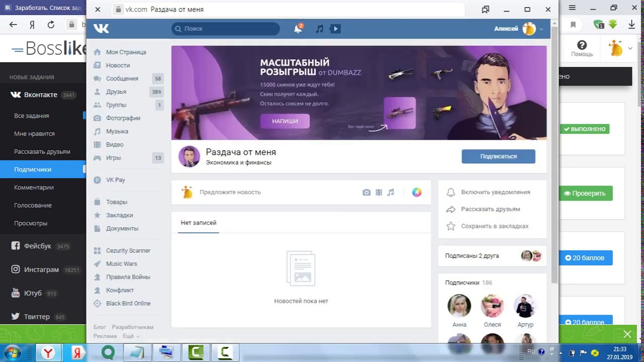The image size is (644, 362).
Task: Click the Black Bird Online game icon
Action: pyautogui.click(x=97, y=303)
